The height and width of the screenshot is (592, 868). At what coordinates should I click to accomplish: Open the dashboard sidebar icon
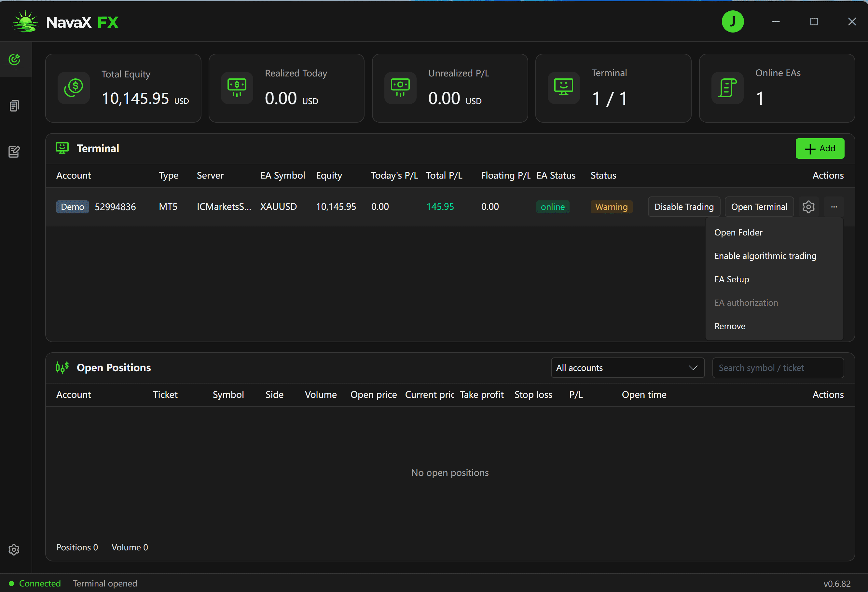[x=15, y=59]
